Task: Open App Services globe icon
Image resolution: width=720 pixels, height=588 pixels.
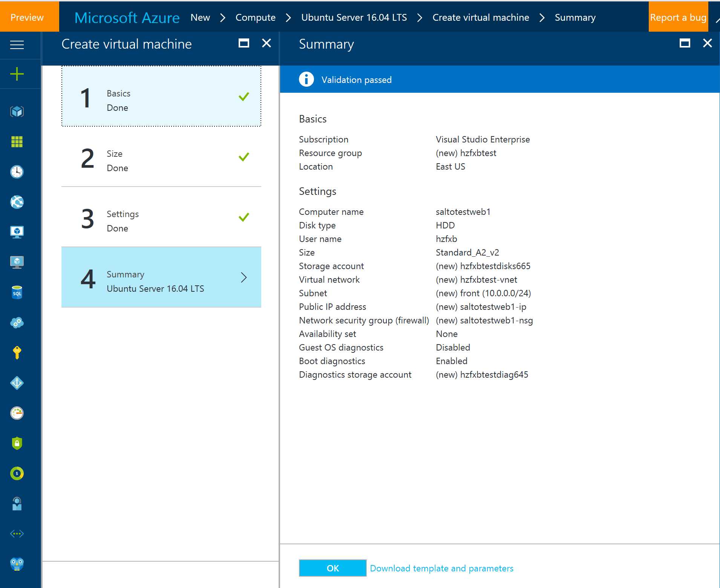Action: (17, 202)
